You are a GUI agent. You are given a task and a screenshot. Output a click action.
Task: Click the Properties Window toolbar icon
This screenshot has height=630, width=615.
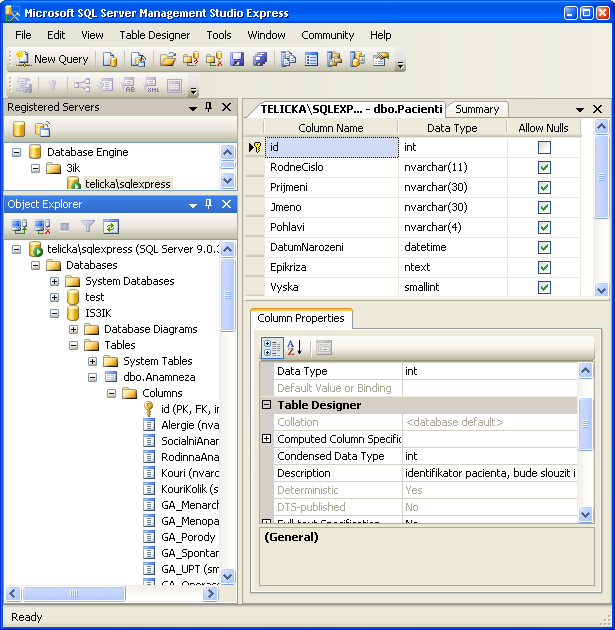[381, 59]
